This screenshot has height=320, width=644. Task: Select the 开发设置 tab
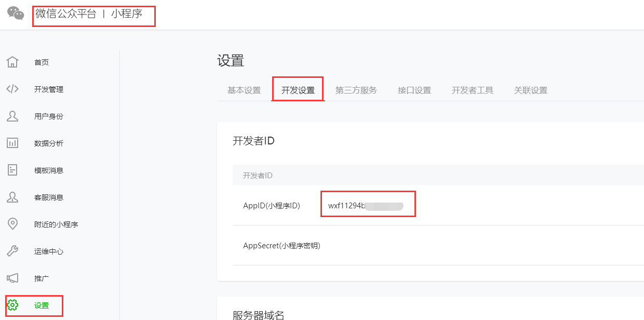coord(298,90)
